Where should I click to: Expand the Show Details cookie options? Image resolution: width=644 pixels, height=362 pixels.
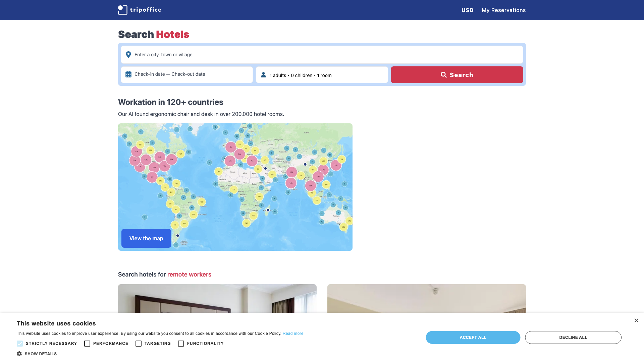click(37, 354)
